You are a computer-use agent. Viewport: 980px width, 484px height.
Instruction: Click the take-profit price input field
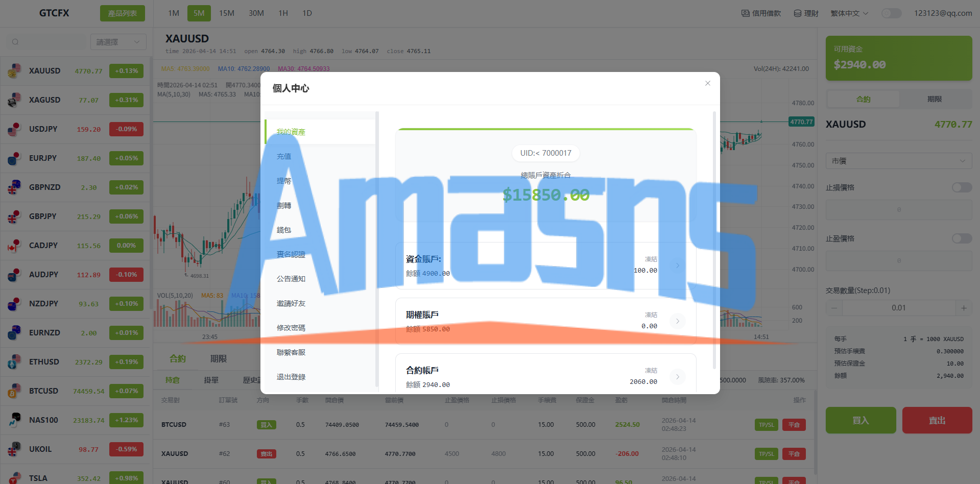[899, 261]
